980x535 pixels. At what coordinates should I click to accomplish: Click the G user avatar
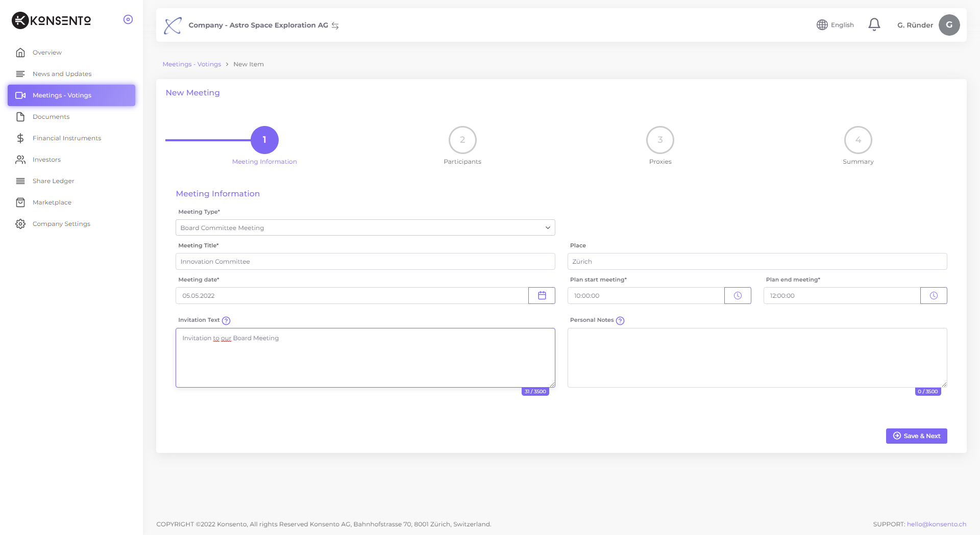coord(949,25)
